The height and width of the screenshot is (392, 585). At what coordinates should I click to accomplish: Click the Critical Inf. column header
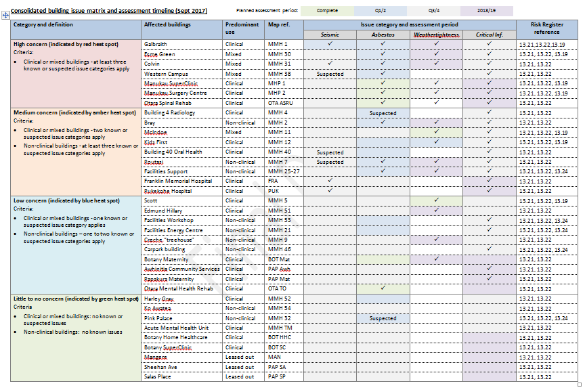(x=489, y=34)
